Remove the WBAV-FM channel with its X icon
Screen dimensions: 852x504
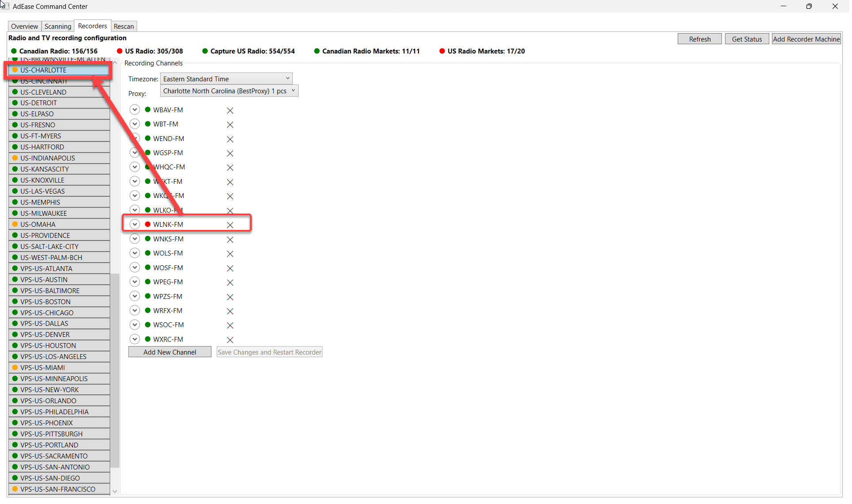230,111
